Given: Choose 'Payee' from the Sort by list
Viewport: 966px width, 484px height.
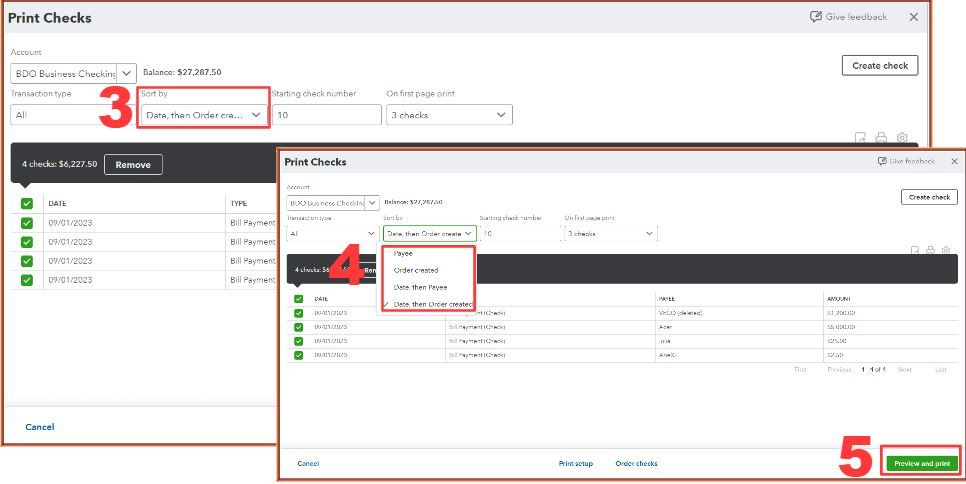Looking at the screenshot, I should (x=403, y=254).
